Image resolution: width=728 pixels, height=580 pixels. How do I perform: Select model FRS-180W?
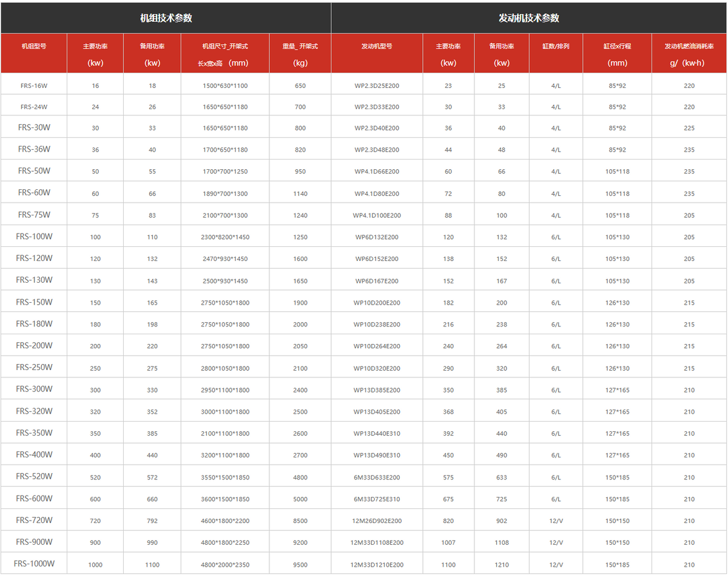pos(34,324)
